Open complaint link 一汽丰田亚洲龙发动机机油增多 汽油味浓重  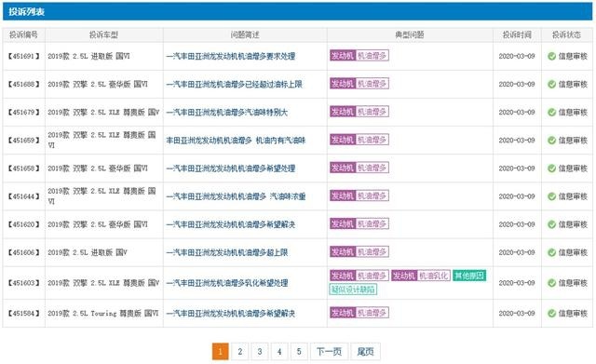point(236,196)
